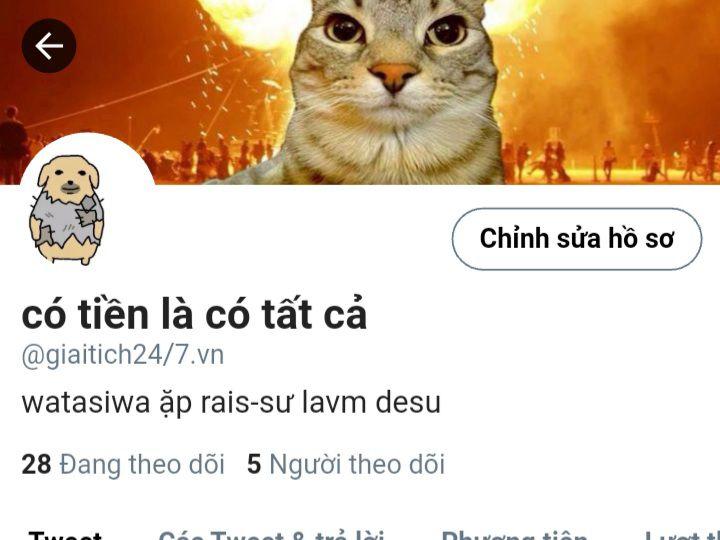Screen dimensions: 720x540
Task: Select the display name có tiền là có tất cả
Action: (x=194, y=314)
